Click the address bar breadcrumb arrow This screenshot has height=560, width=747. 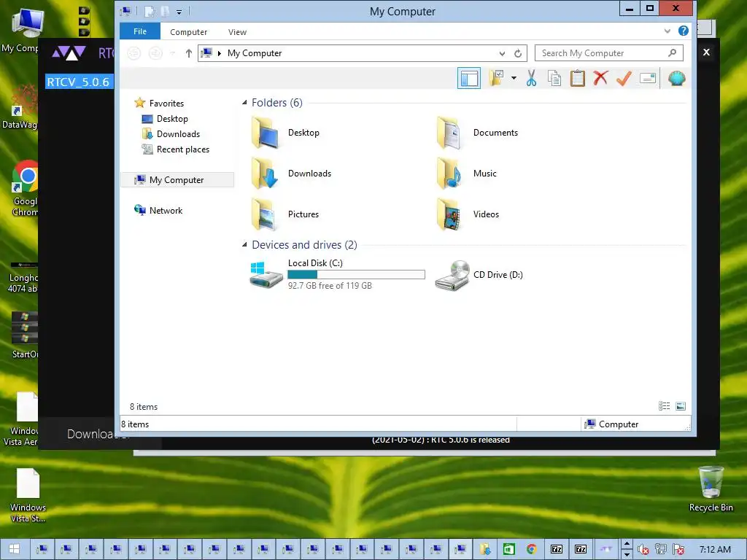(219, 53)
